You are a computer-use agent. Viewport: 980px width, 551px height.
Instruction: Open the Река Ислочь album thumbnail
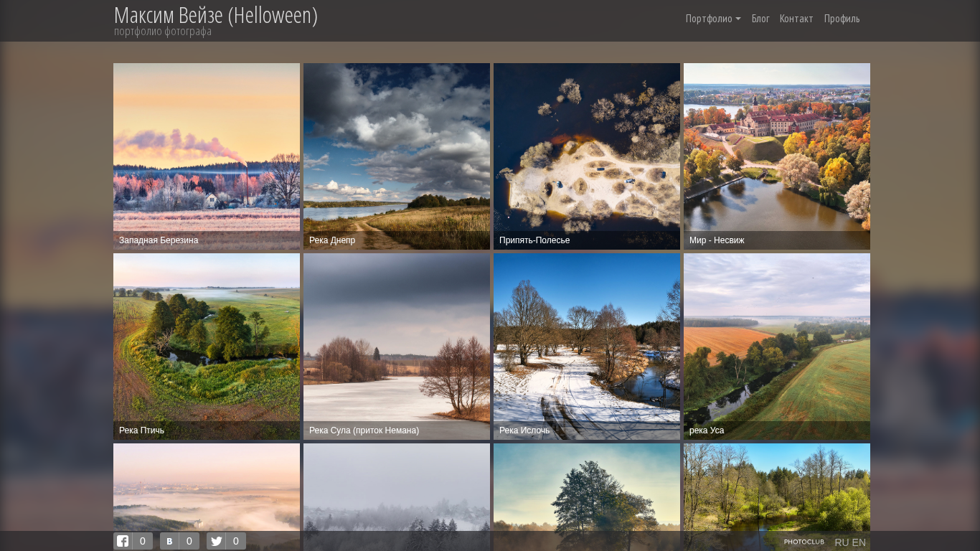coord(587,347)
